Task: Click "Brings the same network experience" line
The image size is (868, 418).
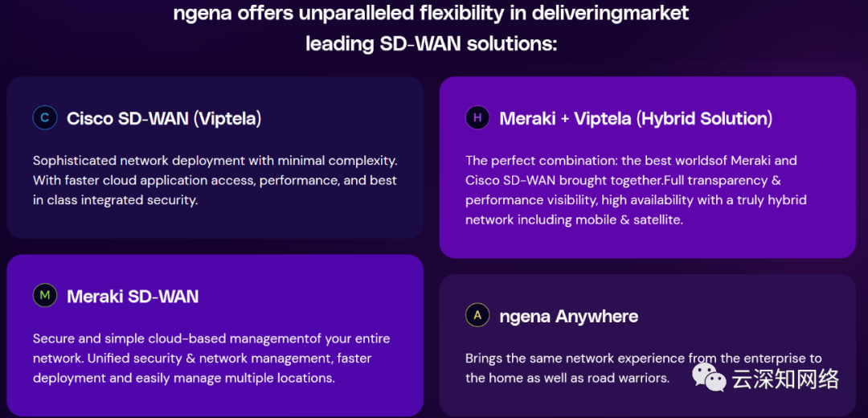Action: point(643,358)
